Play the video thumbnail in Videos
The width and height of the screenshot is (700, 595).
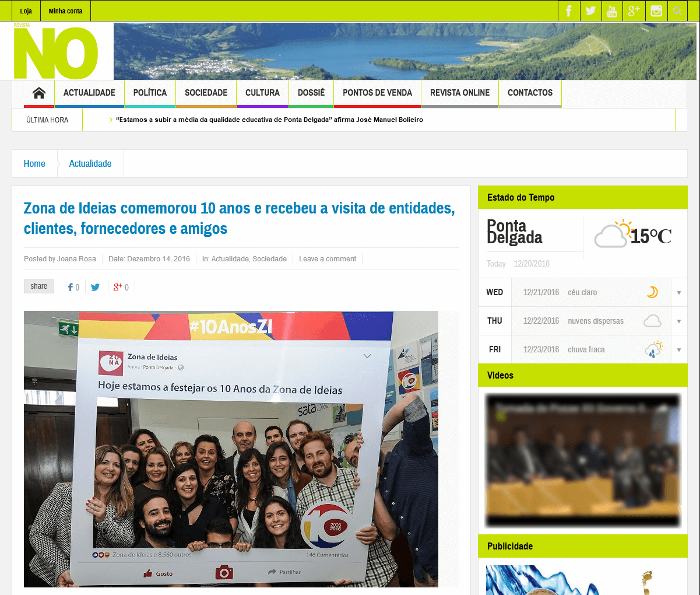click(583, 461)
